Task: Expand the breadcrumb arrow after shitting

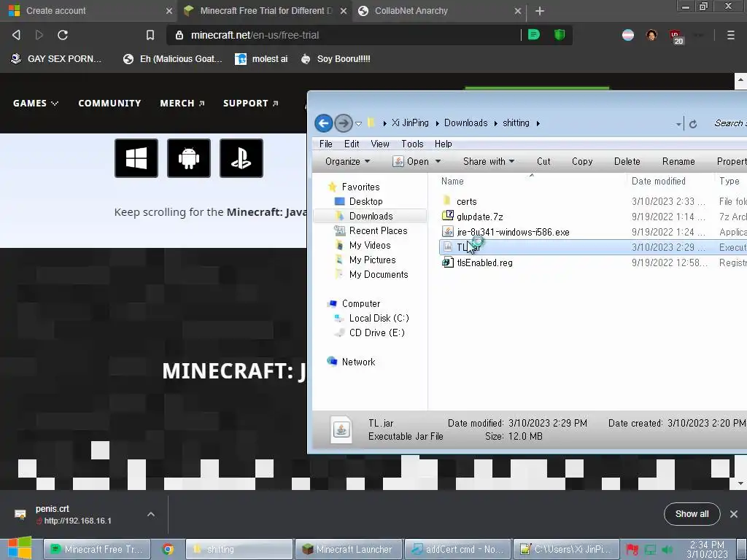Action: click(538, 123)
